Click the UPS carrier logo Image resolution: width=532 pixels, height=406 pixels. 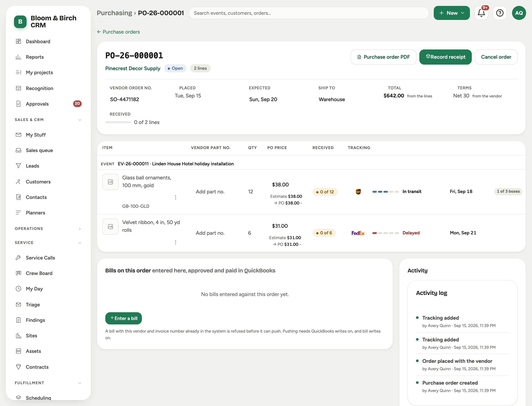358,192
